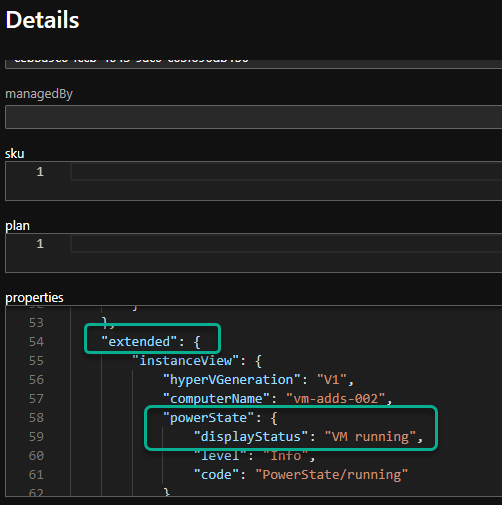Click the properties label
This screenshot has width=502, height=505.
pos(34,298)
